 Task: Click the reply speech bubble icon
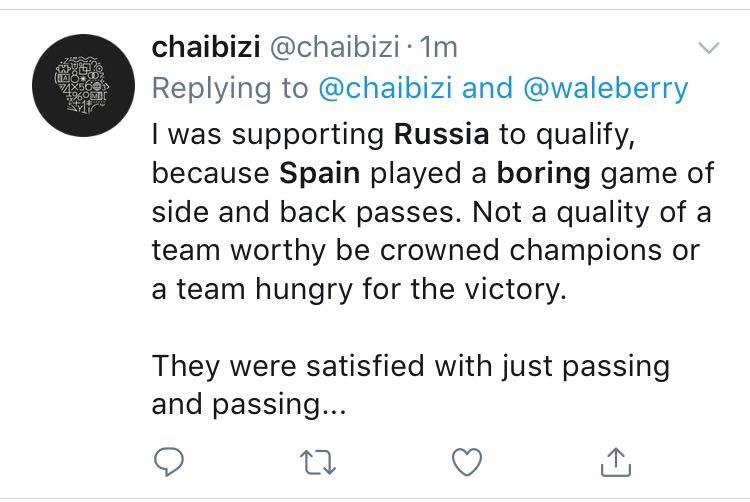coord(168,461)
